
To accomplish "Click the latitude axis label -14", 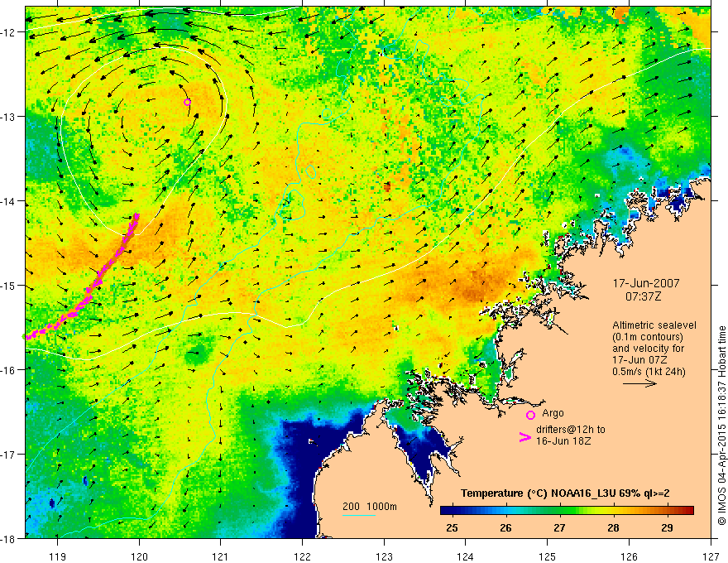I will tap(9, 201).
